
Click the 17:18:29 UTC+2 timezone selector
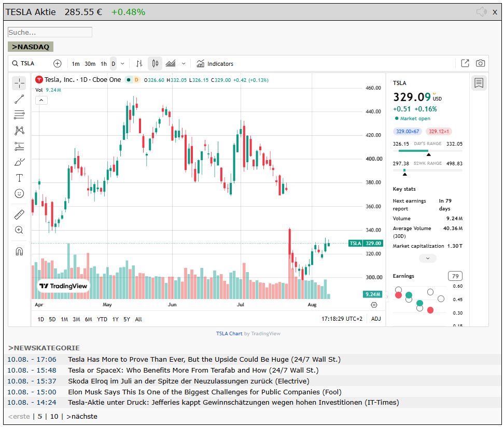(342, 319)
